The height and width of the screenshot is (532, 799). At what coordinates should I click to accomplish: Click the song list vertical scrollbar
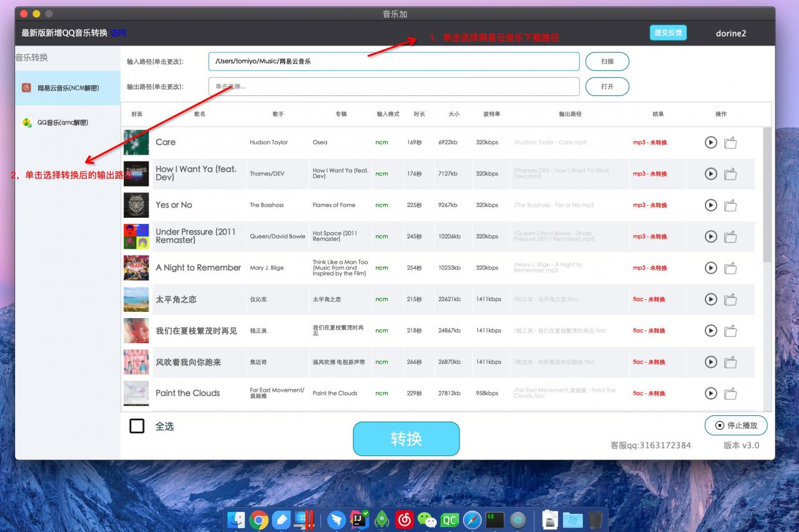pos(767,195)
